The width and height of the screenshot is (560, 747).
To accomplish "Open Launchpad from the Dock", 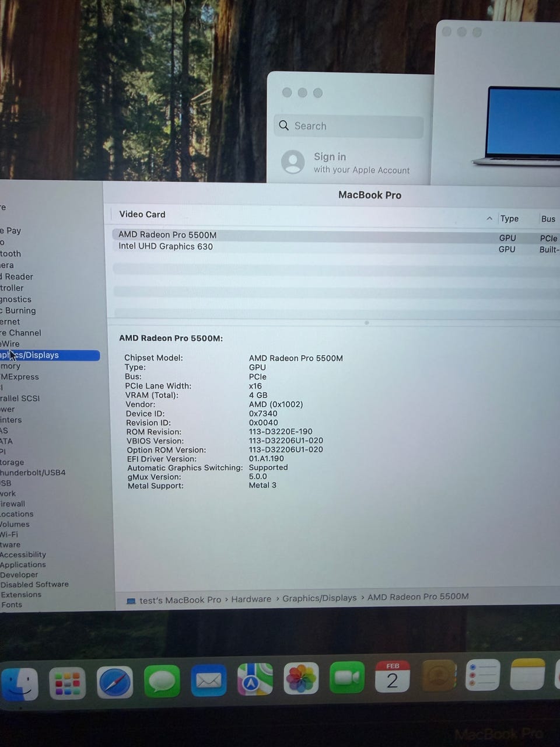I will tap(68, 683).
